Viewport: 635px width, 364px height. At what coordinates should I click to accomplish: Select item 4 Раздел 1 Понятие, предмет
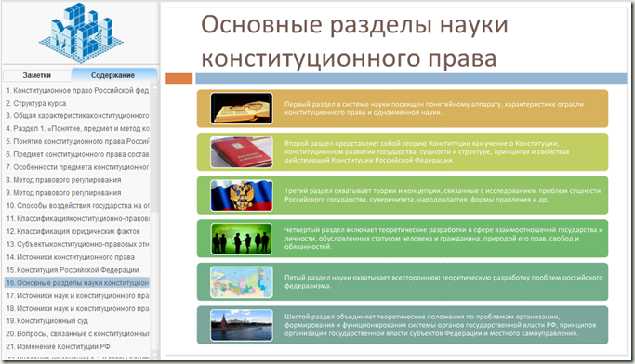click(x=77, y=129)
